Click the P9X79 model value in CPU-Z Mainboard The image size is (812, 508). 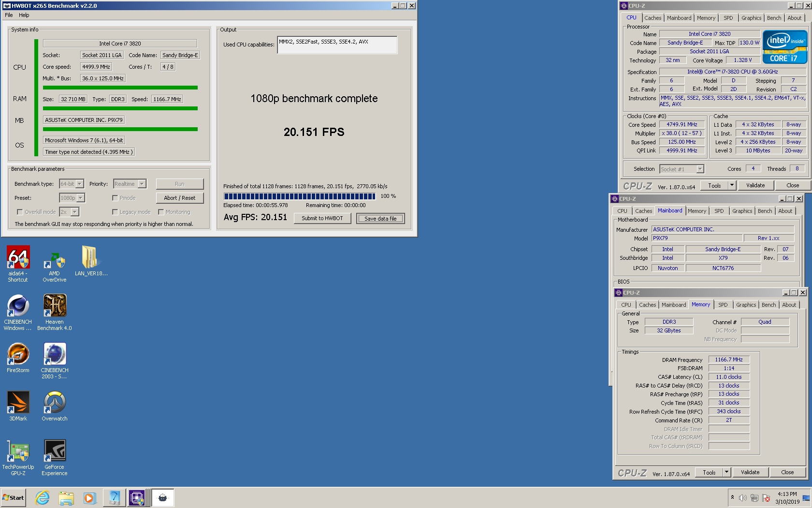click(697, 238)
